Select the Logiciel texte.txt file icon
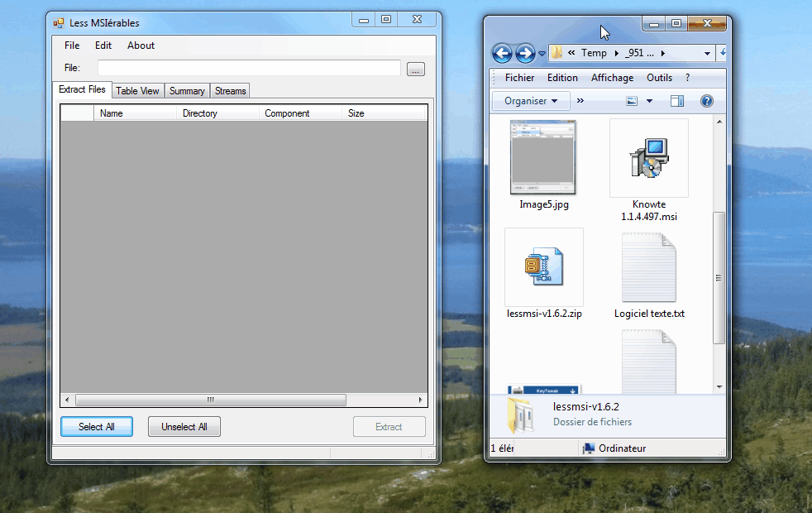This screenshot has height=513, width=812. coord(648,267)
